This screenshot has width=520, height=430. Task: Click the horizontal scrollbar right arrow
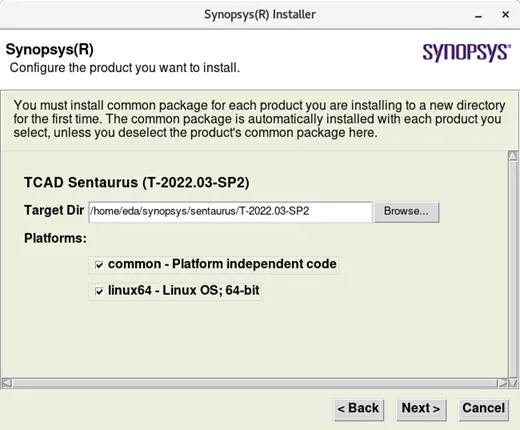coord(502,383)
